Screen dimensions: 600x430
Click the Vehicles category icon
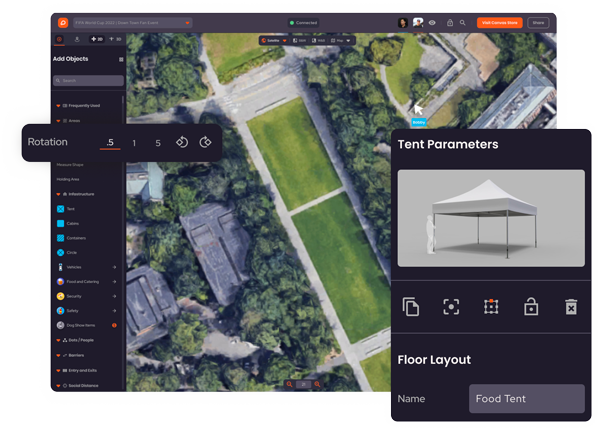60,267
